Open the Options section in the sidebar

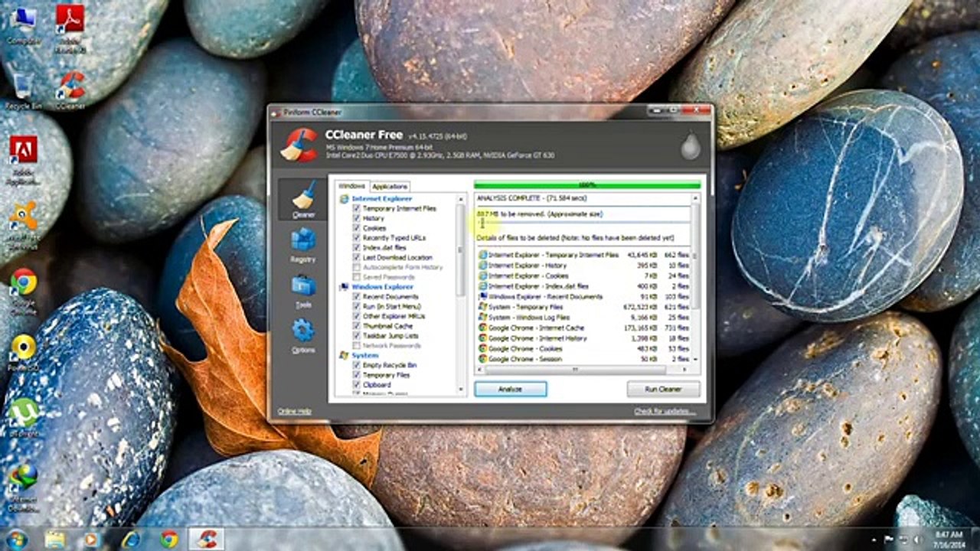click(x=303, y=337)
